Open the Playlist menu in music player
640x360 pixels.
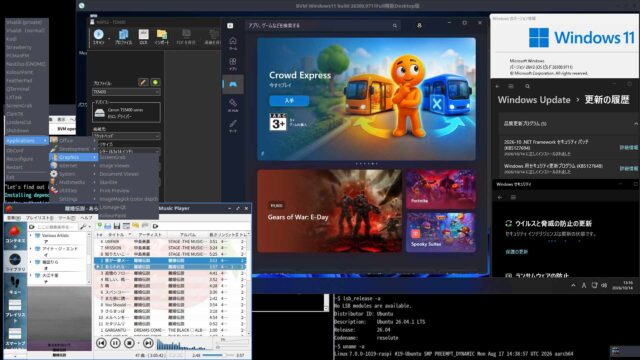[39, 218]
